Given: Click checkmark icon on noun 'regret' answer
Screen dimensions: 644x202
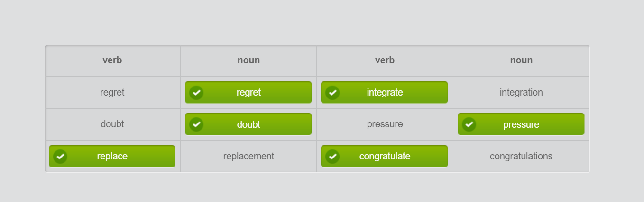Looking at the screenshot, I should pos(196,93).
